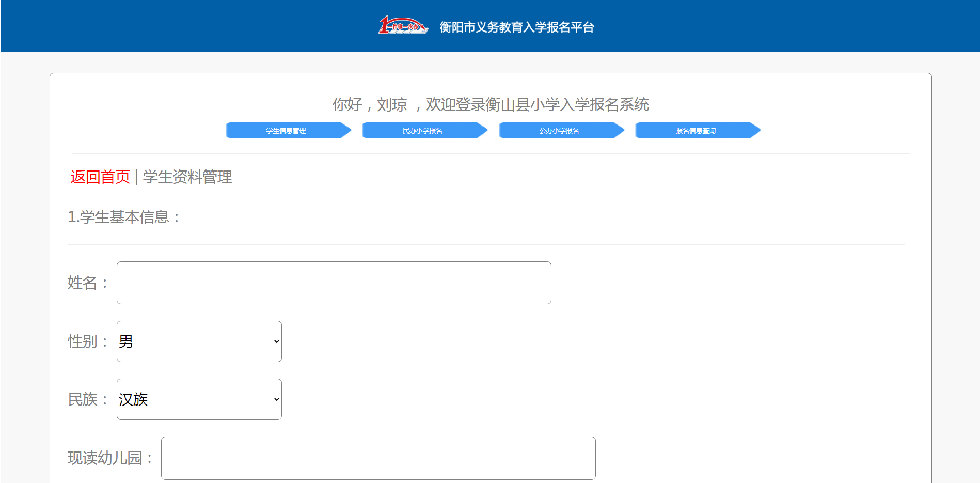Click the 衡阳市义务教育入学报名平台 header title
This screenshot has width=980, height=483.
(x=516, y=27)
